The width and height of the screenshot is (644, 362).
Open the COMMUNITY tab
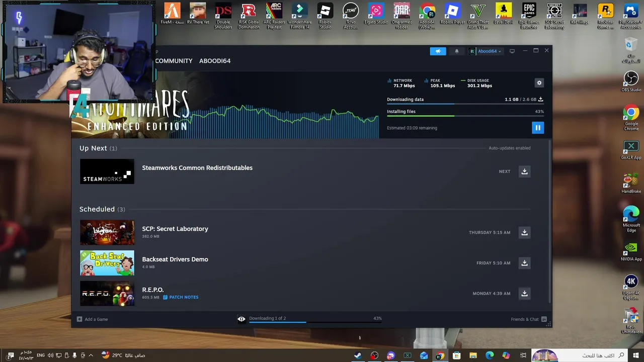(174, 61)
